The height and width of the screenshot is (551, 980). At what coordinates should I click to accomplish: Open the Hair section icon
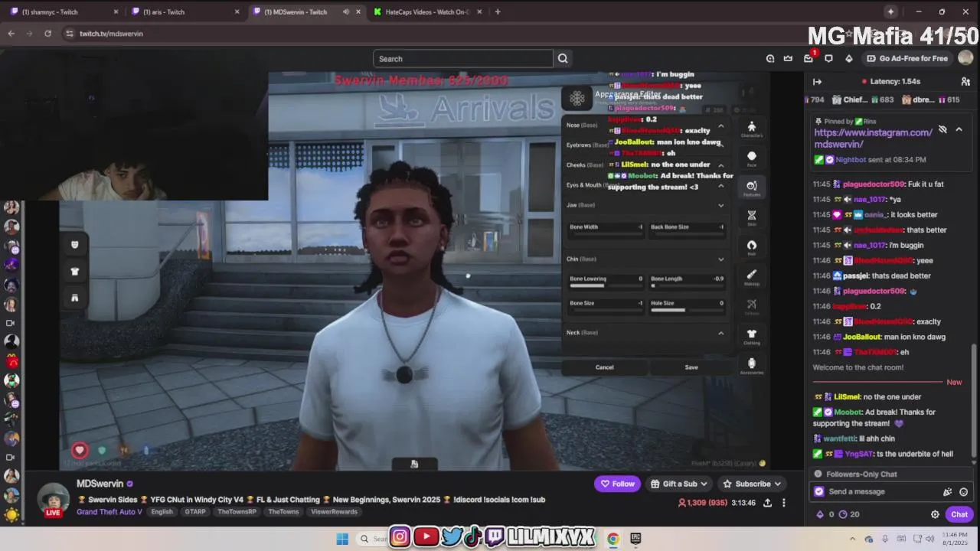tap(752, 247)
